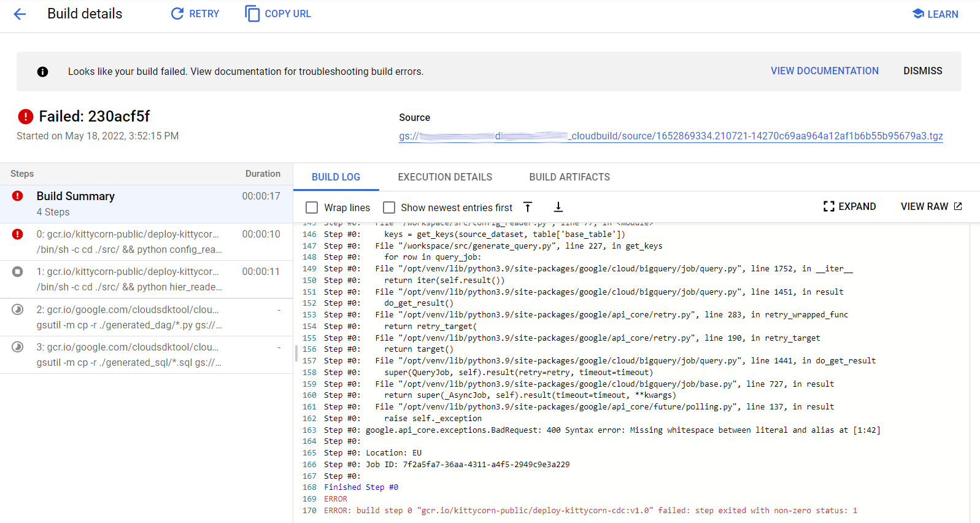Select step 2 generated_dag gsutil row
Screen dimensions: 980x523
[146, 317]
